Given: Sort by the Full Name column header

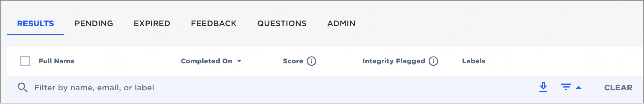Looking at the screenshot, I should pyautogui.click(x=57, y=61).
